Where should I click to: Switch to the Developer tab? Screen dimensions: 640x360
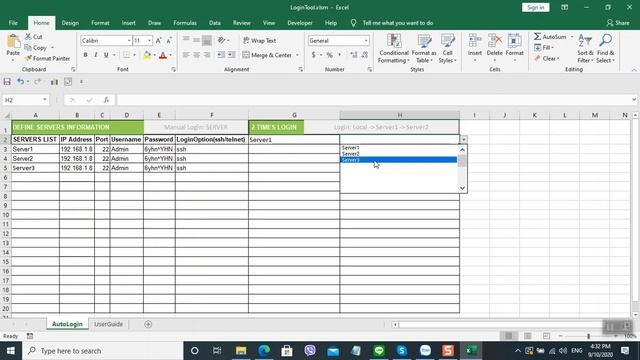(x=300, y=23)
